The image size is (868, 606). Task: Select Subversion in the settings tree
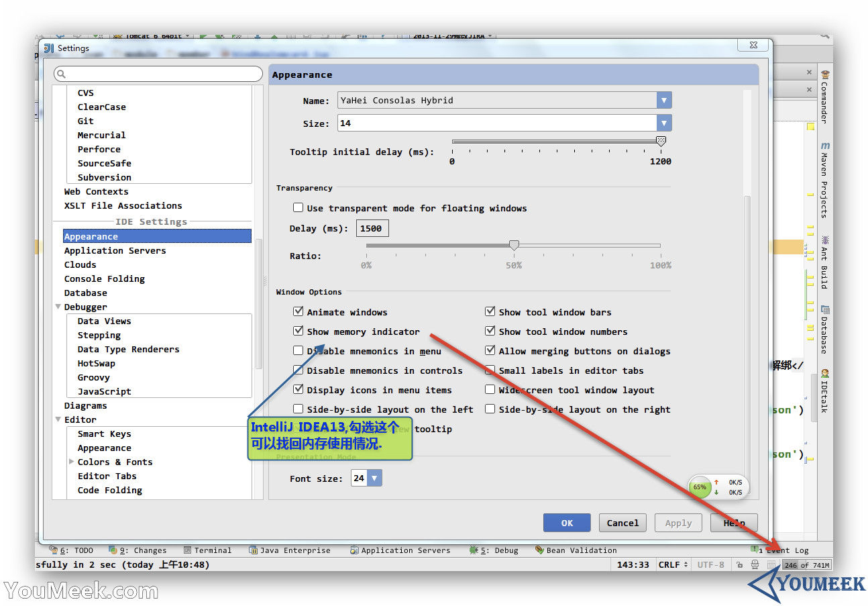pyautogui.click(x=104, y=177)
